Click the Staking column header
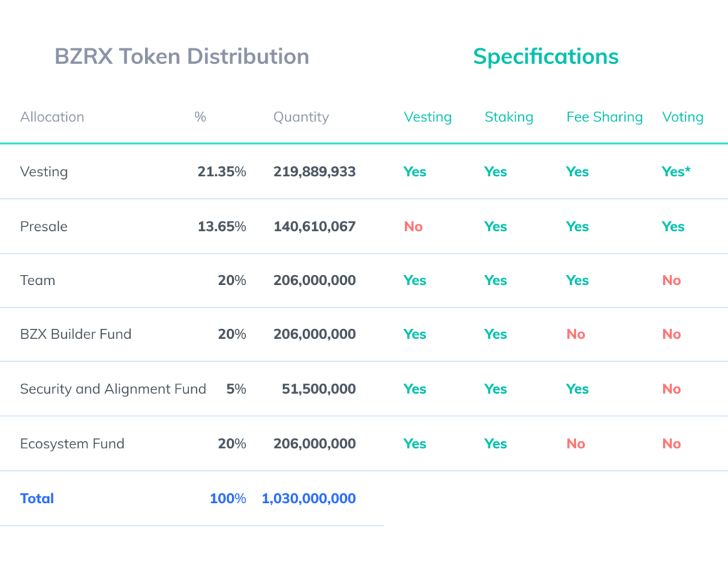The width and height of the screenshot is (728, 562). pyautogui.click(x=509, y=117)
